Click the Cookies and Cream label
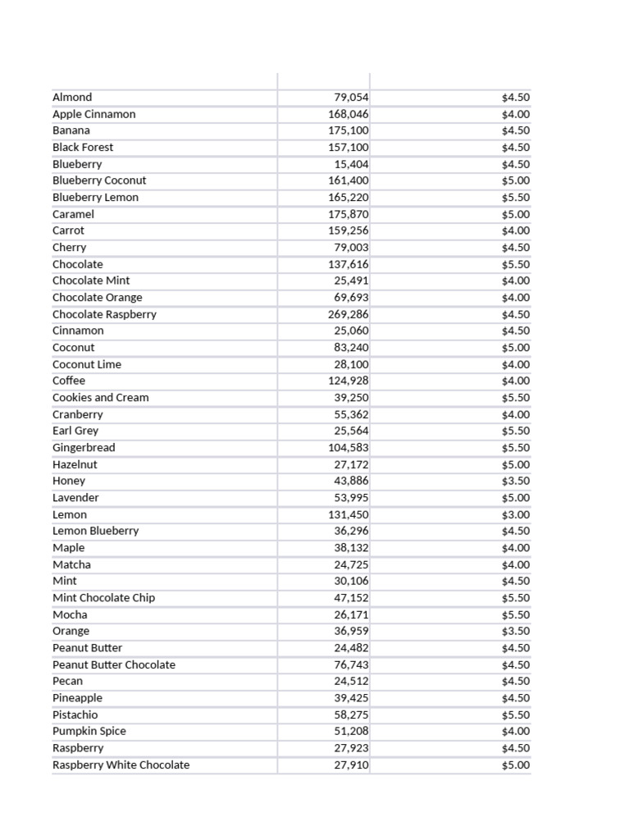This screenshot has height=840, width=630. (100, 398)
